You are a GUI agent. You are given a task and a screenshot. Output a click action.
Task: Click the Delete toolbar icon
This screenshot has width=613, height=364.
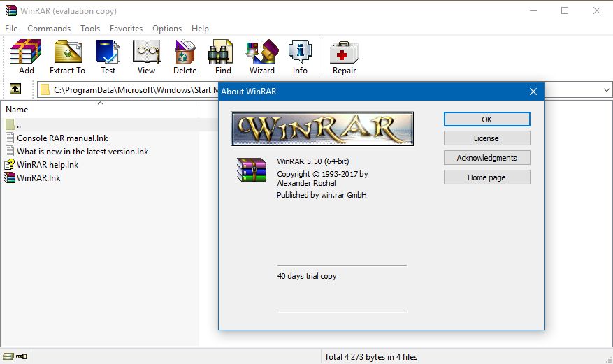(x=185, y=52)
